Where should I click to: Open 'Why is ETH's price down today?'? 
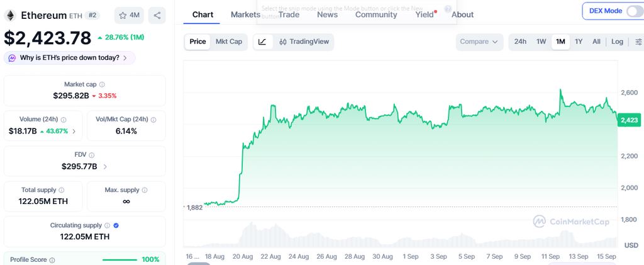[69, 58]
